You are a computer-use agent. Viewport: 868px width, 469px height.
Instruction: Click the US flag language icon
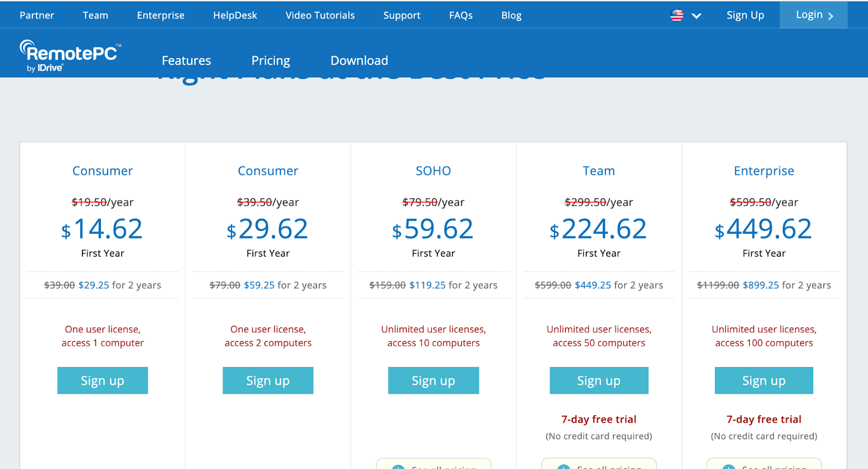pyautogui.click(x=677, y=15)
